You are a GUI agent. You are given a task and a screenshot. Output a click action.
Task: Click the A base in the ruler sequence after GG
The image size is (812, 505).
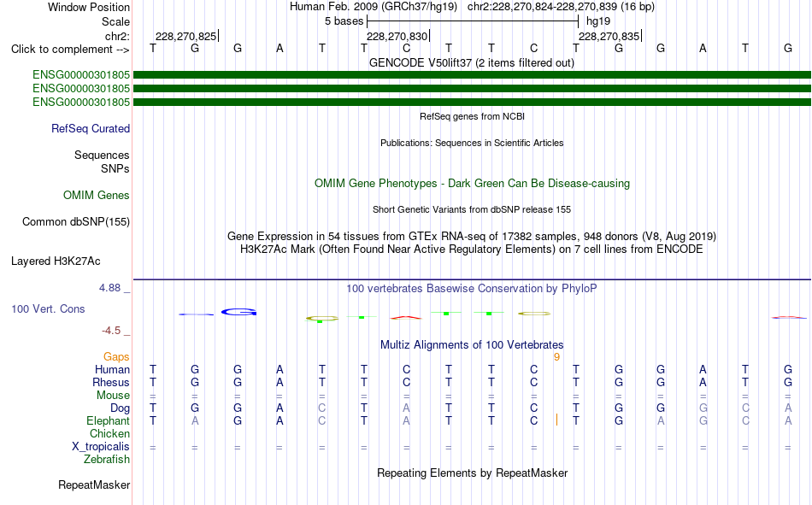pos(279,48)
